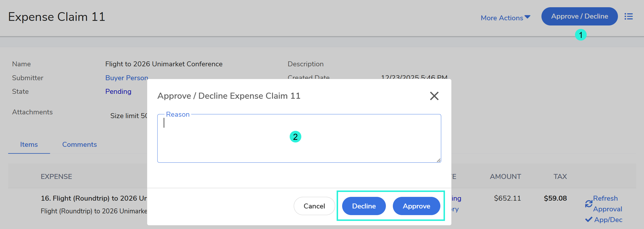
Task: Open the list view icon beside Approve / Decline
Action: tap(628, 17)
